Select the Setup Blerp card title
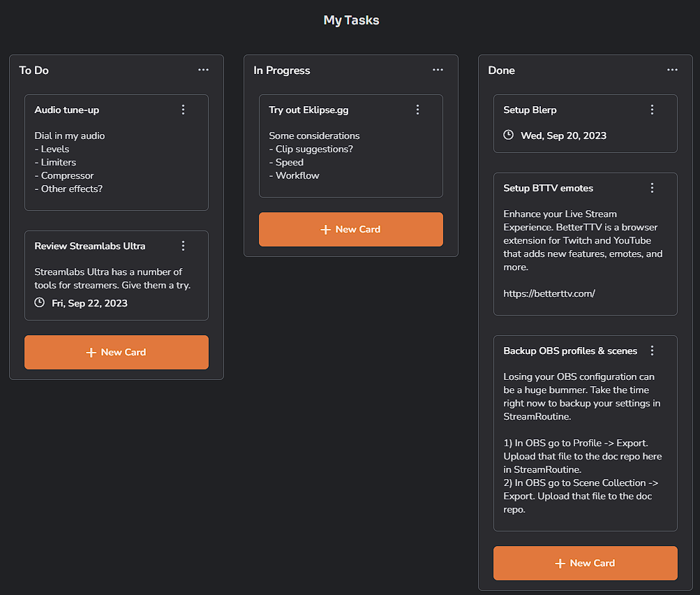Image resolution: width=700 pixels, height=595 pixels. pyautogui.click(x=530, y=110)
